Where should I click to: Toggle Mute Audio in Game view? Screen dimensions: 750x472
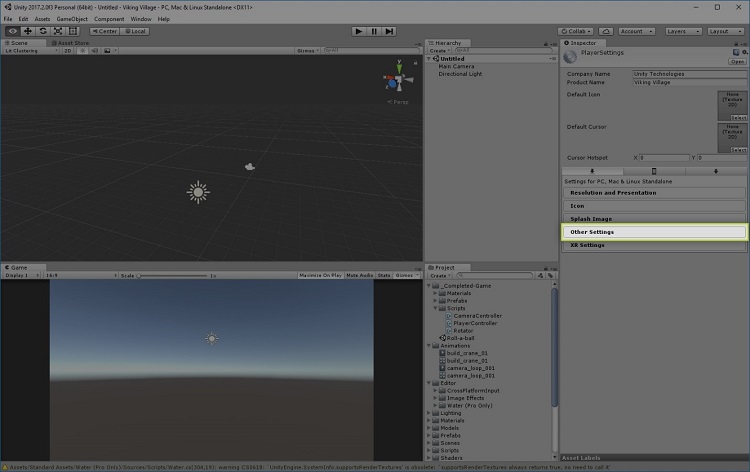(x=361, y=275)
